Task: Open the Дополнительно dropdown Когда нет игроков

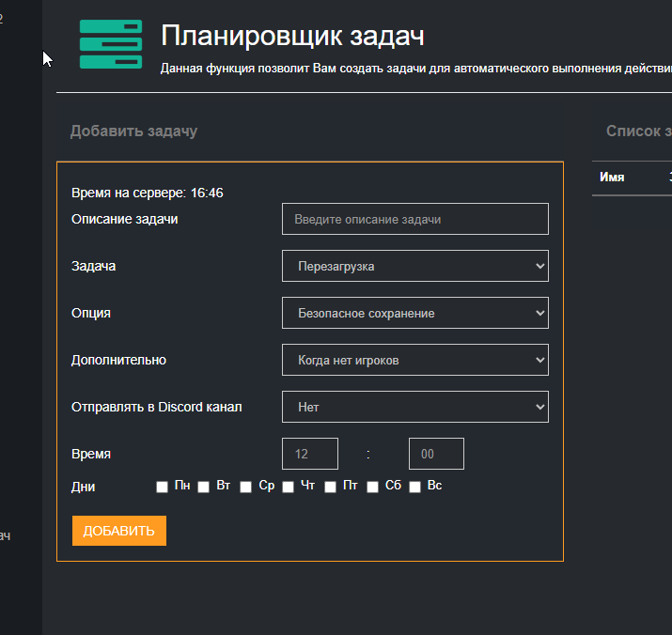Action: [x=414, y=360]
